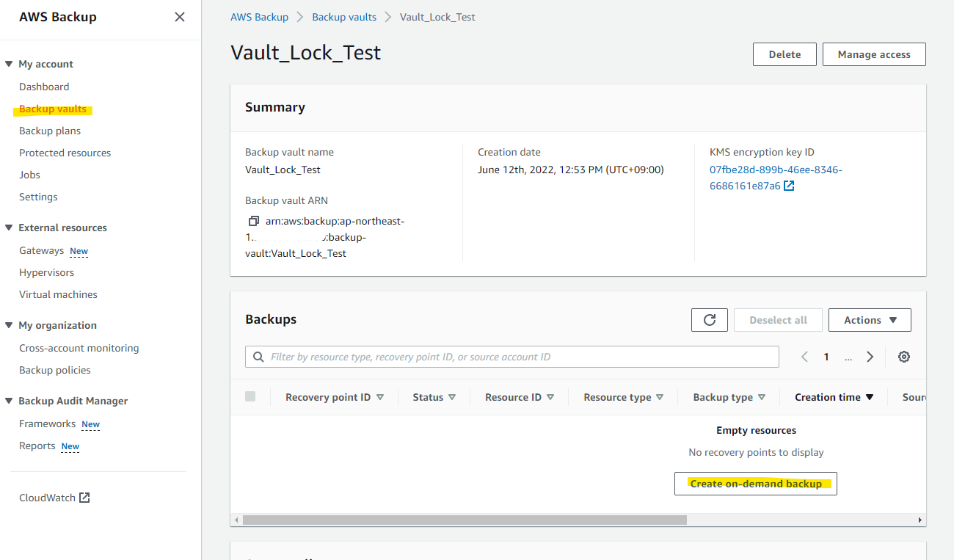The width and height of the screenshot is (954, 560).
Task: Open the KMS encryption key external link icon
Action: click(789, 185)
